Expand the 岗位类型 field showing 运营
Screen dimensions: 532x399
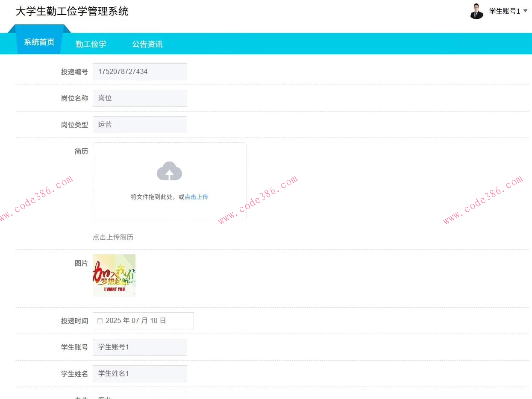click(x=140, y=124)
